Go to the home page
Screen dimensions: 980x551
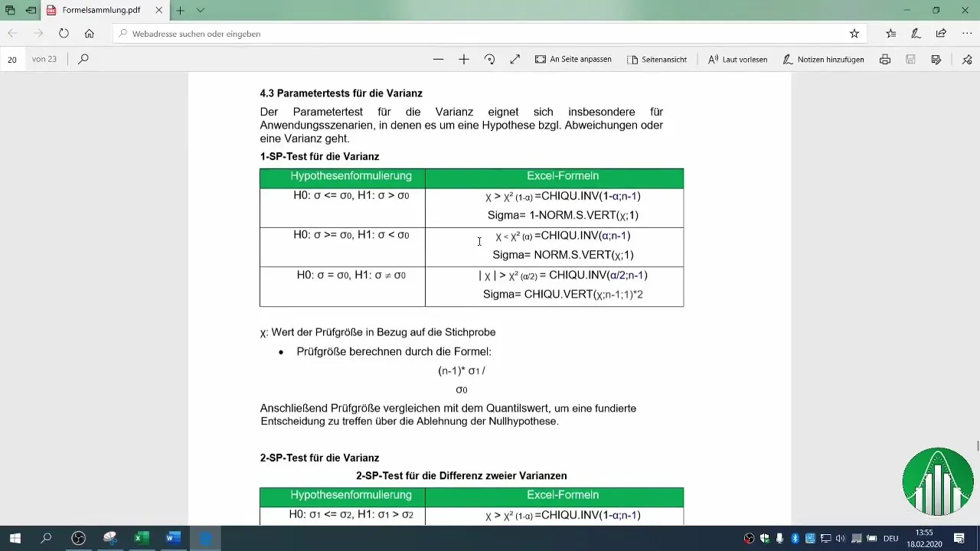click(90, 34)
